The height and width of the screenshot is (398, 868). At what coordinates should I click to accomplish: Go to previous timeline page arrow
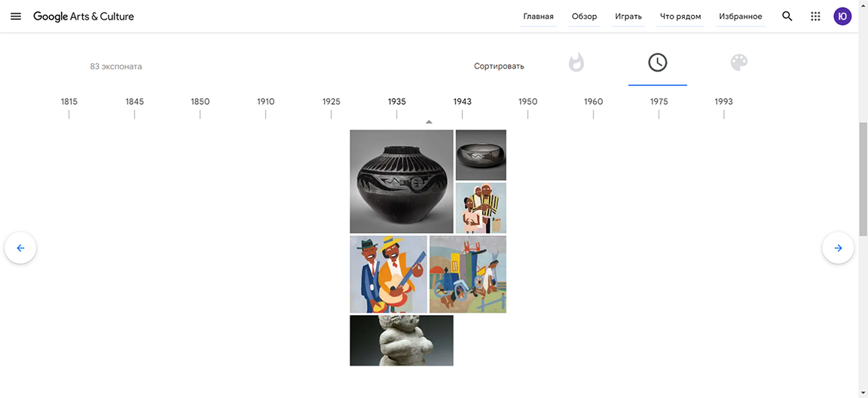[x=20, y=248]
